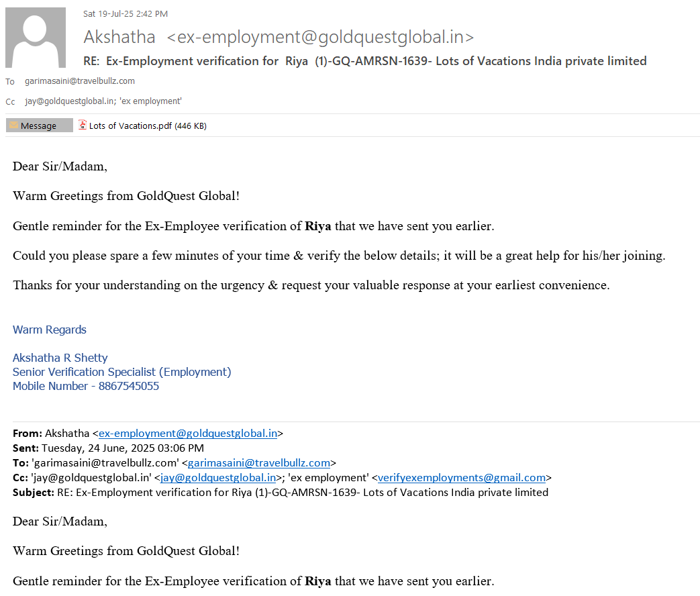
Task: Click the sender avatar placeholder picture
Action: click(x=36, y=38)
